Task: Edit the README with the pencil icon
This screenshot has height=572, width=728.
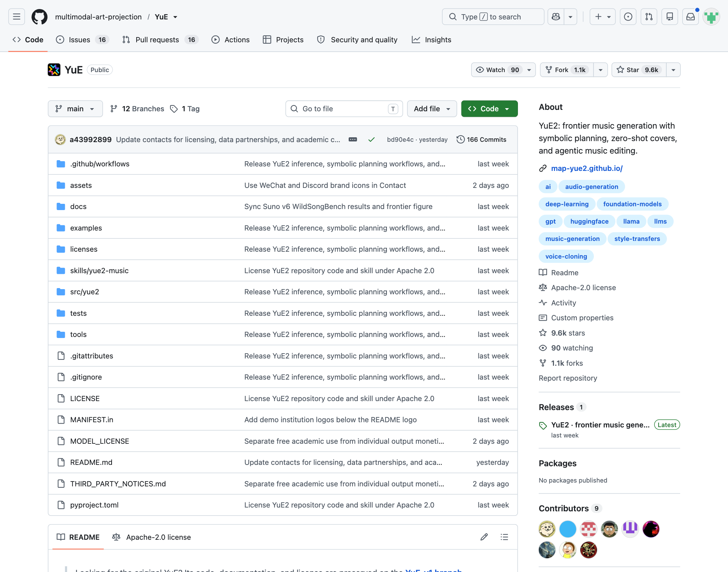Action: [x=484, y=537]
